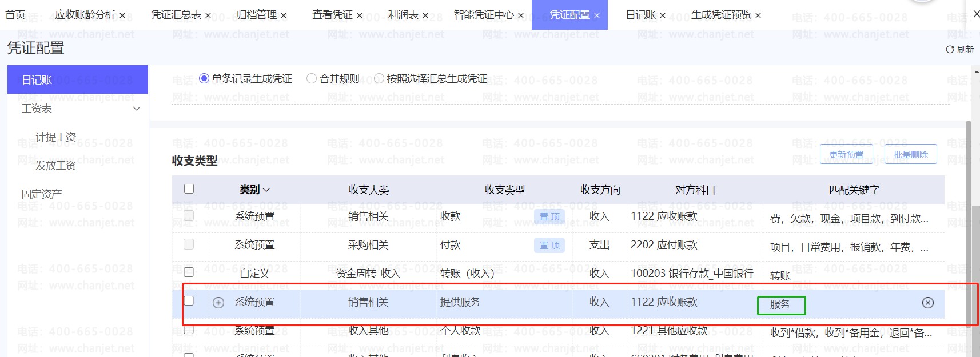Click the 服务 keyword input field
This screenshot has height=357, width=980.
(x=781, y=305)
